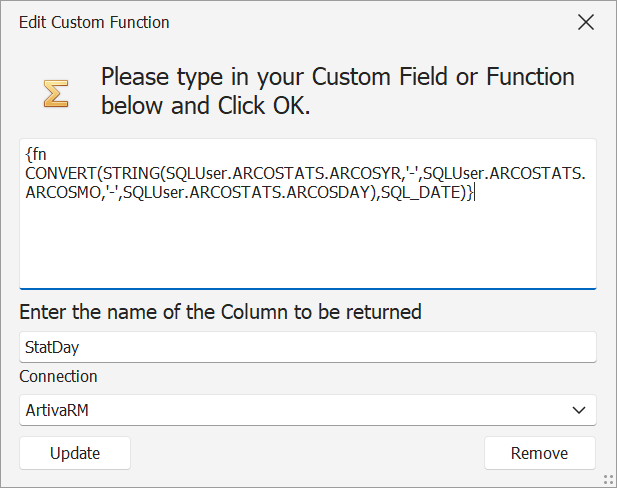Place cursor on ARCOSMO in the function
The height and width of the screenshot is (488, 617).
point(63,192)
